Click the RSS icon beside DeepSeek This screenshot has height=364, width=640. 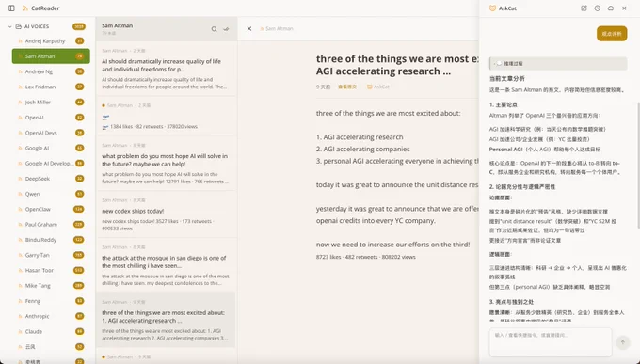(20, 179)
